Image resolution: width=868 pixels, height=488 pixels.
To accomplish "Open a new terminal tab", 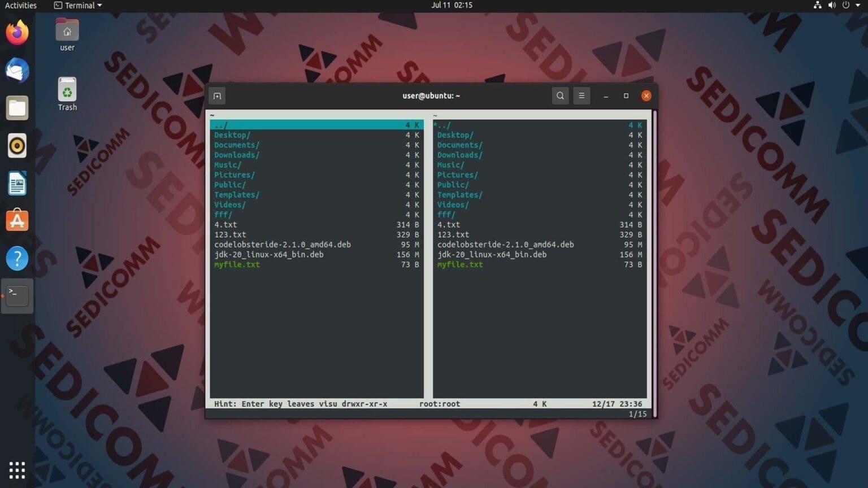I will [217, 95].
